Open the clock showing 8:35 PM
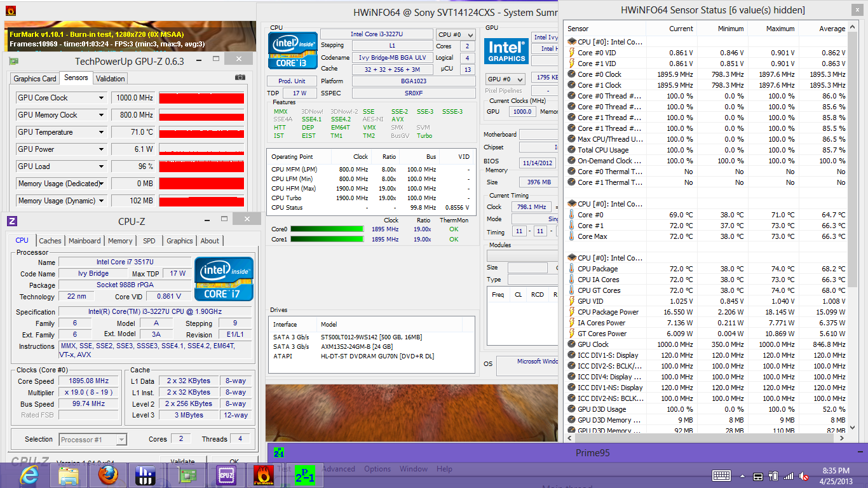868x488 pixels. point(836,471)
